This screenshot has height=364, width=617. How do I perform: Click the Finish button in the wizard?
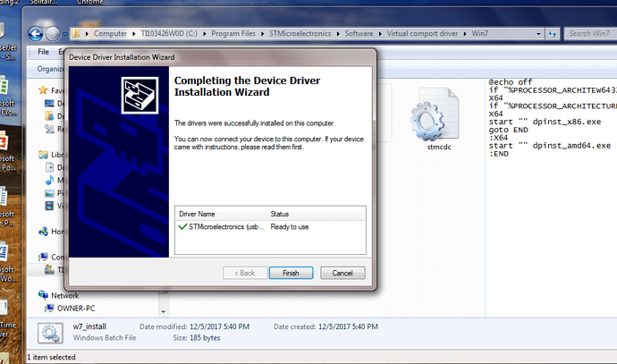[x=289, y=273]
